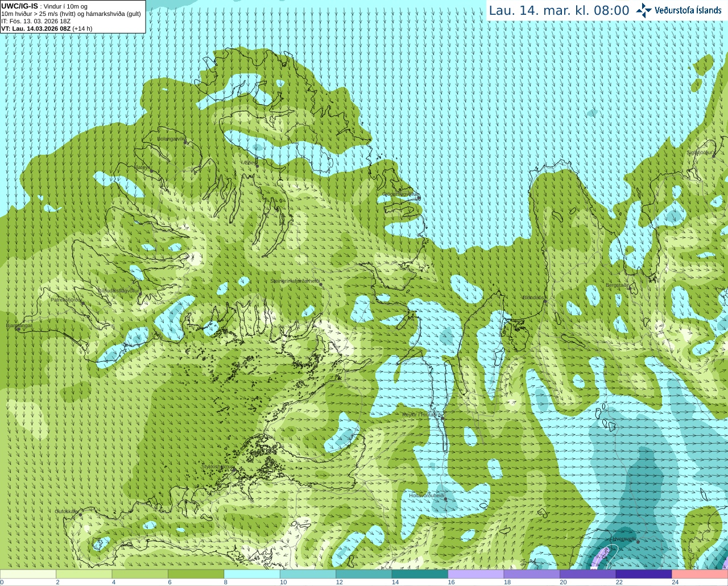Click the 'IT: Fös. 13. 03. 2026 18Z' line
Viewport: 728px width, 586px height.
coord(36,21)
